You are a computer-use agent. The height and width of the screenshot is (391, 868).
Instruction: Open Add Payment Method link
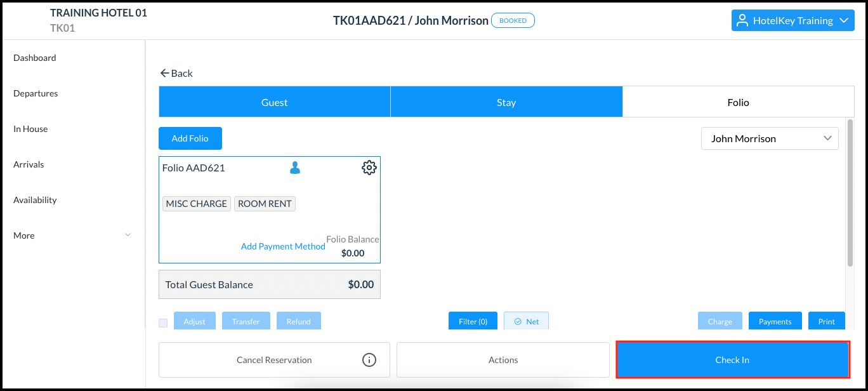point(283,246)
